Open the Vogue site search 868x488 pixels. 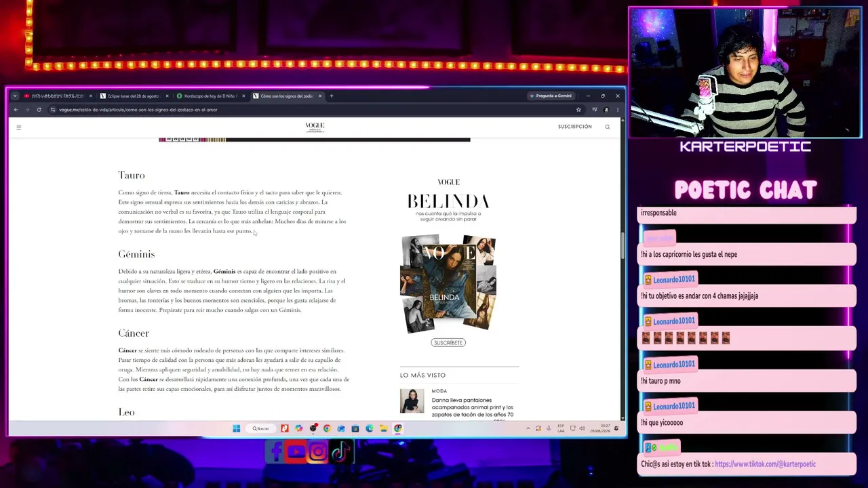point(608,127)
